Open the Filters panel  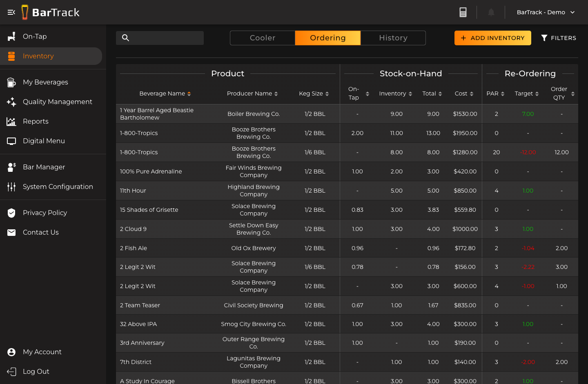point(559,38)
